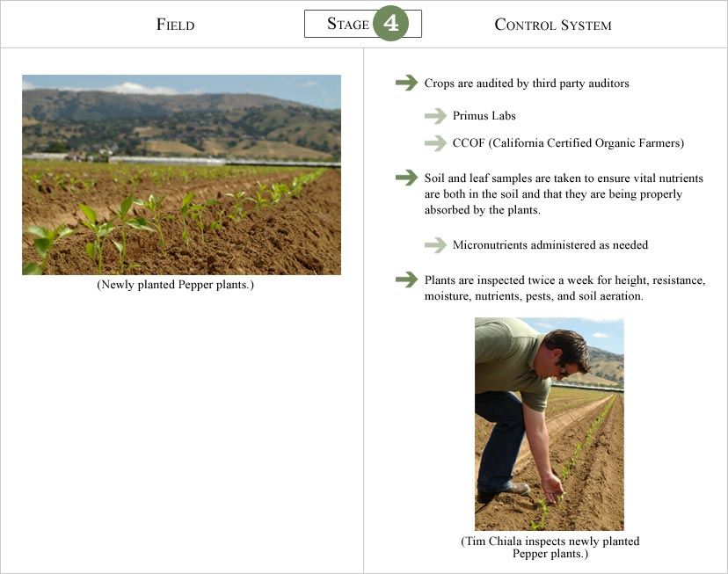Click the Stage label box

coord(363,24)
